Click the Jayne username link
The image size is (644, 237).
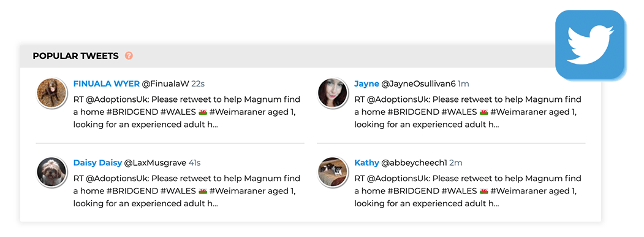tap(366, 84)
